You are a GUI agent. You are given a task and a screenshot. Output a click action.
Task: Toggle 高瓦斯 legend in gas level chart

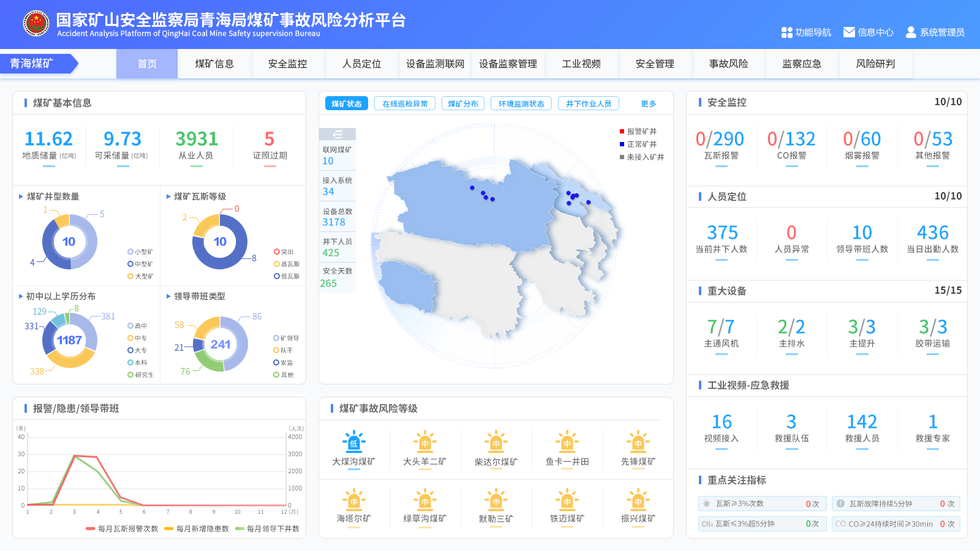click(287, 264)
